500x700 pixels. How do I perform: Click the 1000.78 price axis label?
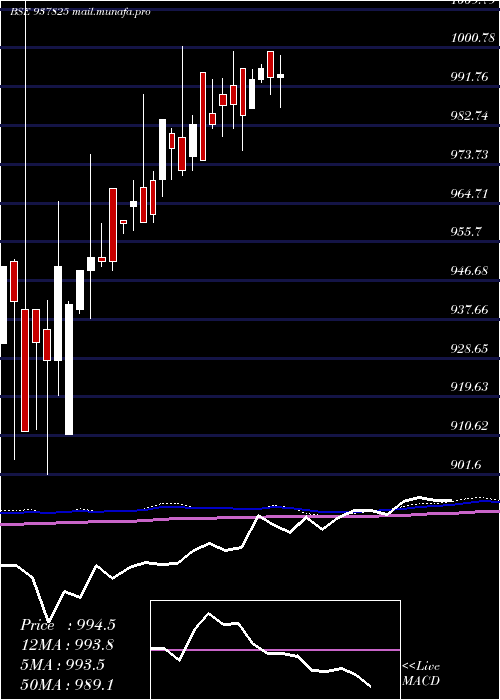click(x=473, y=38)
